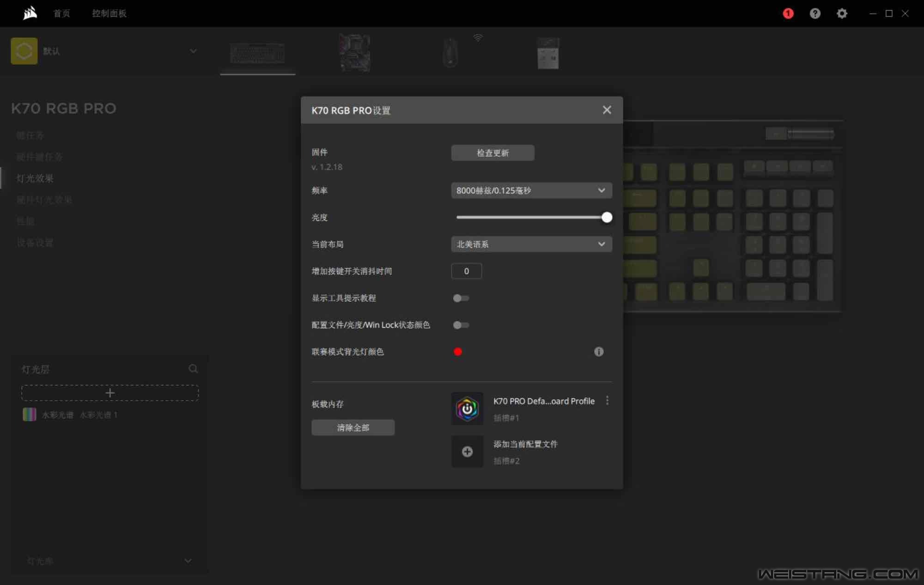Open the settings gear icon

click(x=842, y=13)
